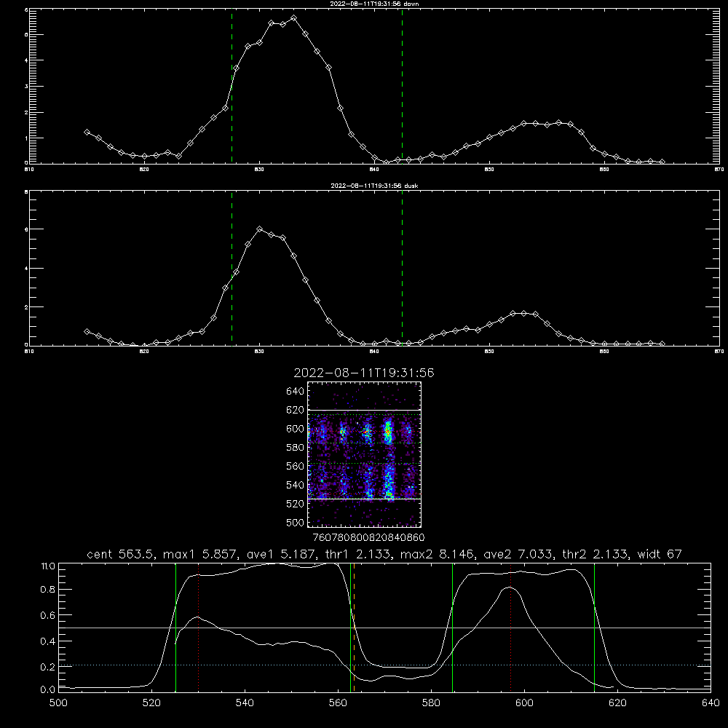Click the lower white horizontal line in spectral image
Screen dimensions: 728x728
[x=364, y=499]
